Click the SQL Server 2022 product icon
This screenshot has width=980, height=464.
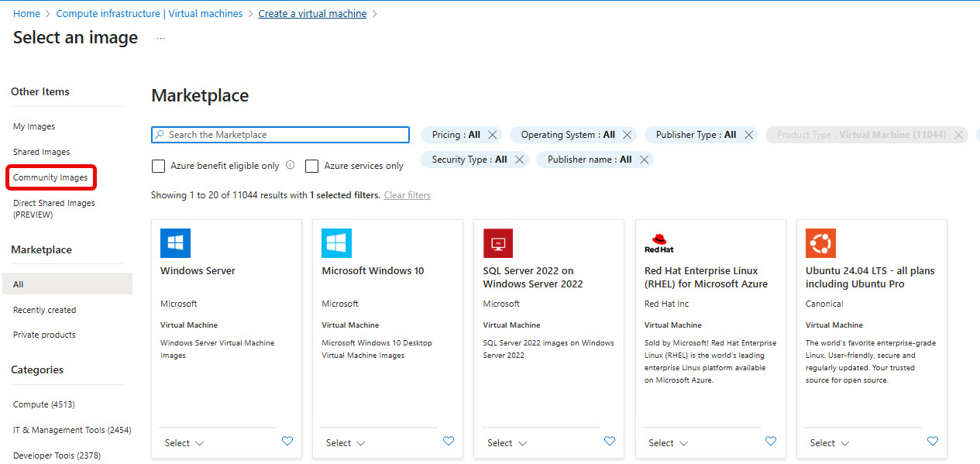click(x=498, y=243)
